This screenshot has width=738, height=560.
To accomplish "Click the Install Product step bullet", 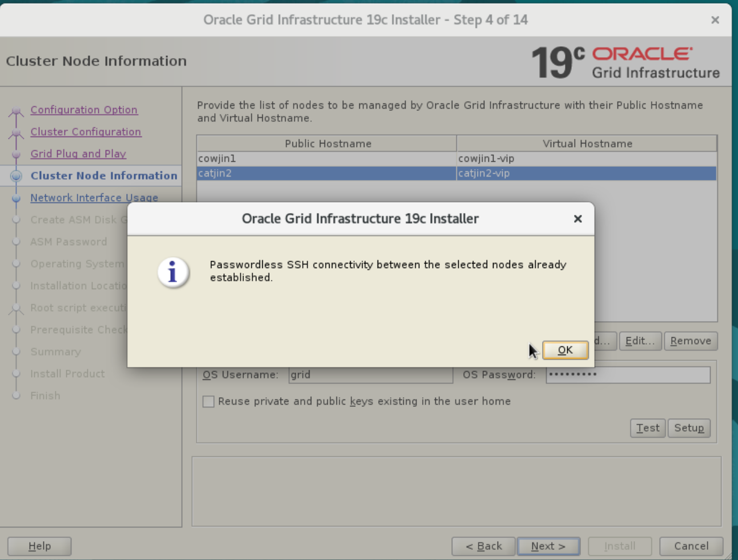I will [16, 374].
